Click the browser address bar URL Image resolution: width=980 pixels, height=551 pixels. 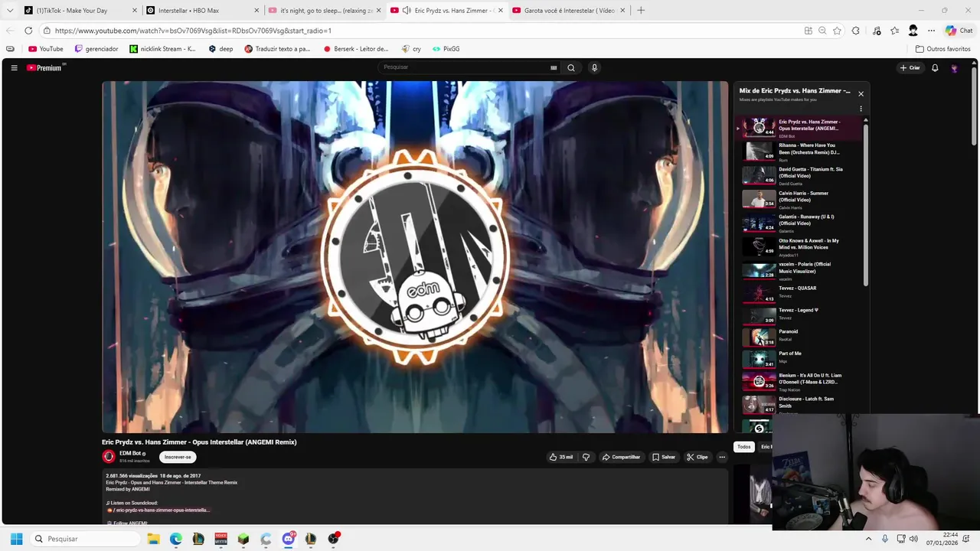[x=193, y=31]
